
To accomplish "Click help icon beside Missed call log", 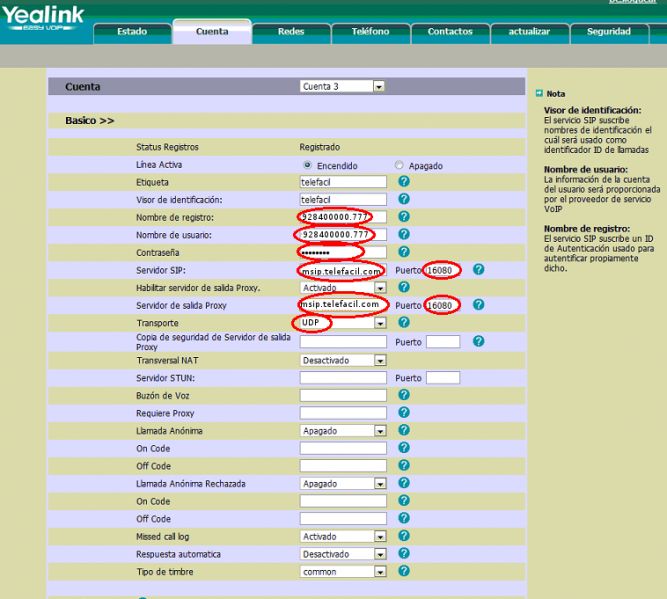I will tap(404, 536).
